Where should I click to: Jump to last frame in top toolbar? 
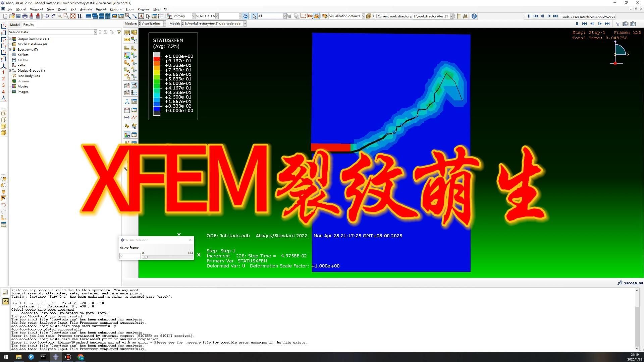pos(555,16)
